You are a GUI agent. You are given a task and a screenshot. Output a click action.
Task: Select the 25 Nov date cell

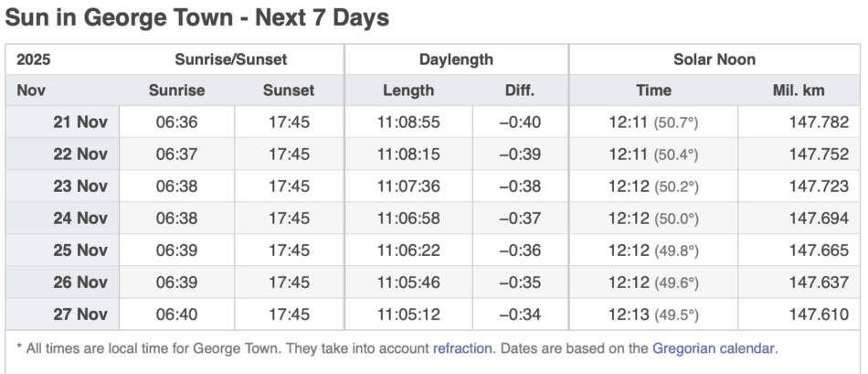(79, 251)
